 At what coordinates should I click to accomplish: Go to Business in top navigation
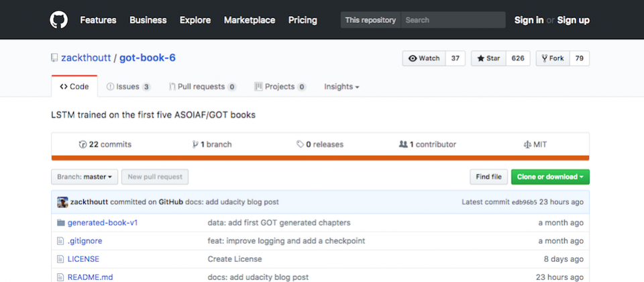[148, 19]
